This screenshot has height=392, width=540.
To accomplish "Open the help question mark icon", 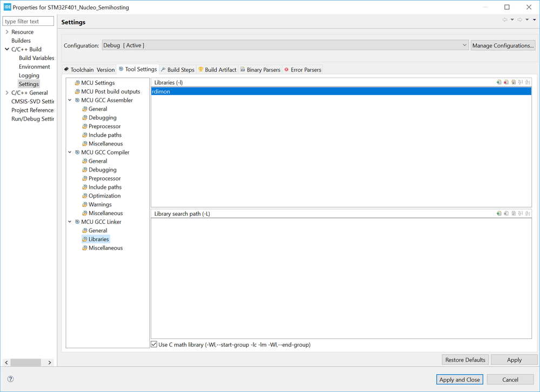I will (10, 379).
